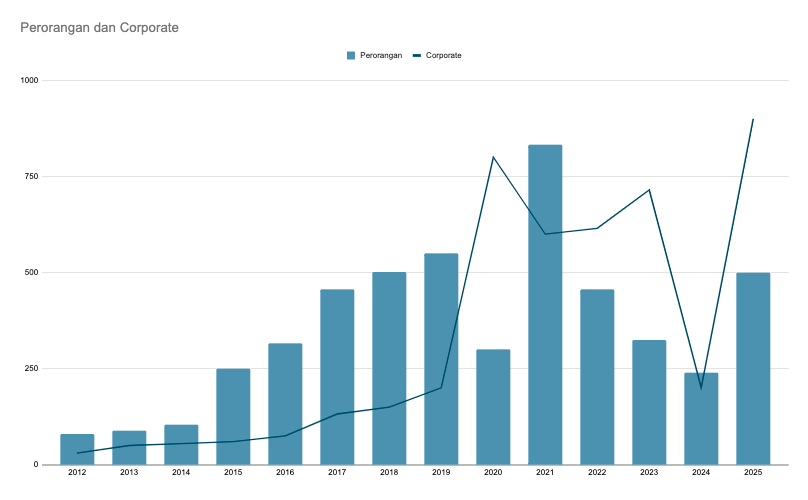
Task: Click the Corporate line point at 2023
Action: point(649,190)
